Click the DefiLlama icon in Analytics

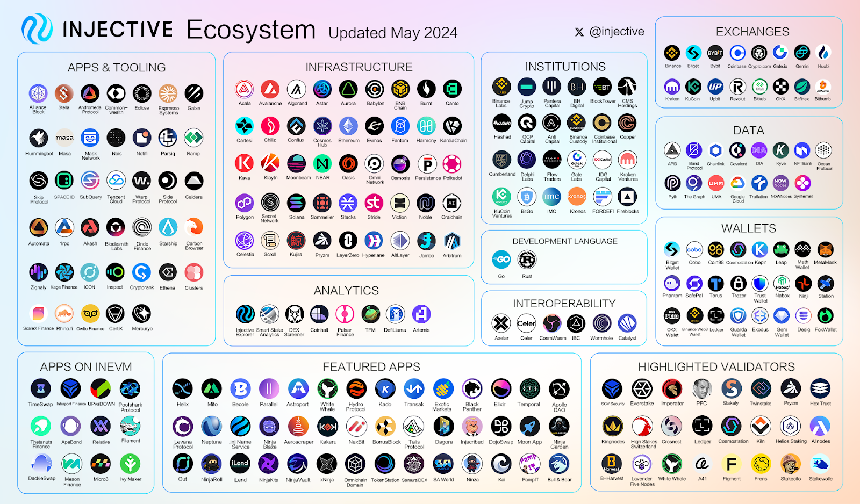[396, 314]
